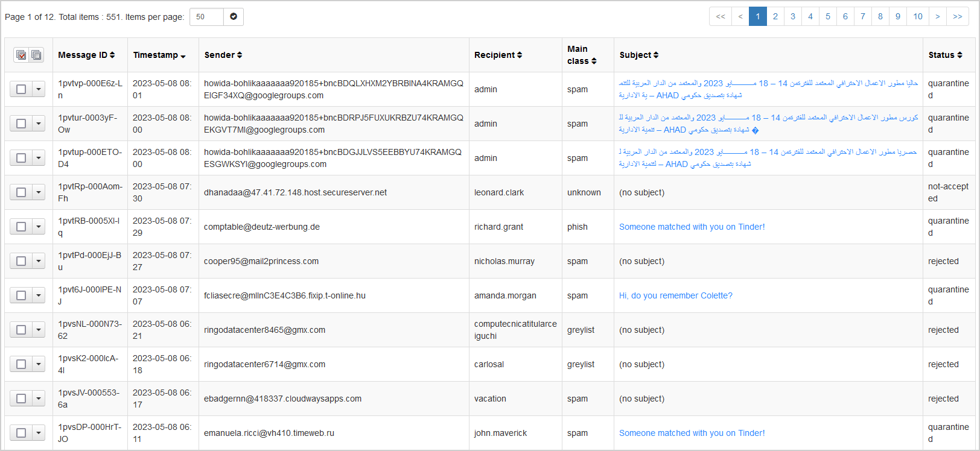Sort by Message ID column arrows
This screenshot has height=451, width=980.
(112, 55)
